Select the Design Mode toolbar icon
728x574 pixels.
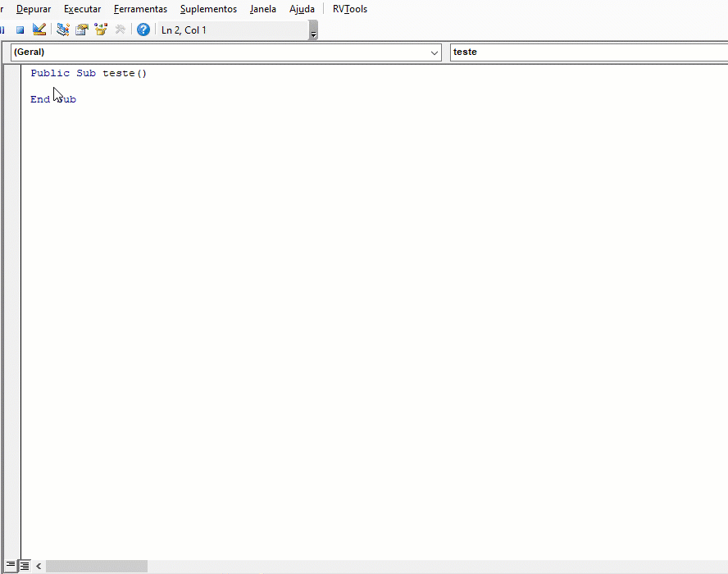(x=39, y=29)
